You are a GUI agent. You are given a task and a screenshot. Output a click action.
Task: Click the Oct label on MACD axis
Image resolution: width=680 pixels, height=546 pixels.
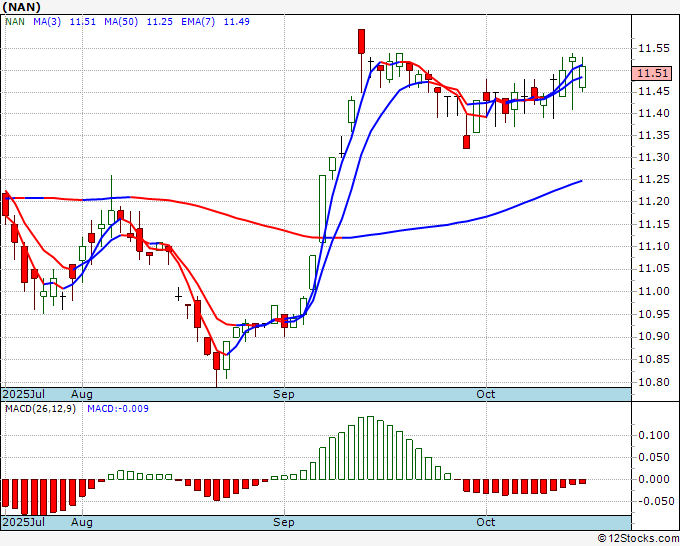[x=485, y=522]
